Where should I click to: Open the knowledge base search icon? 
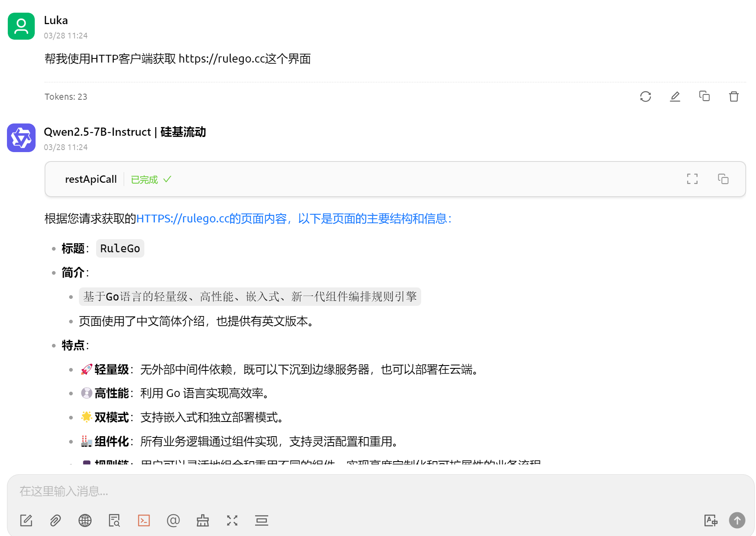click(114, 520)
